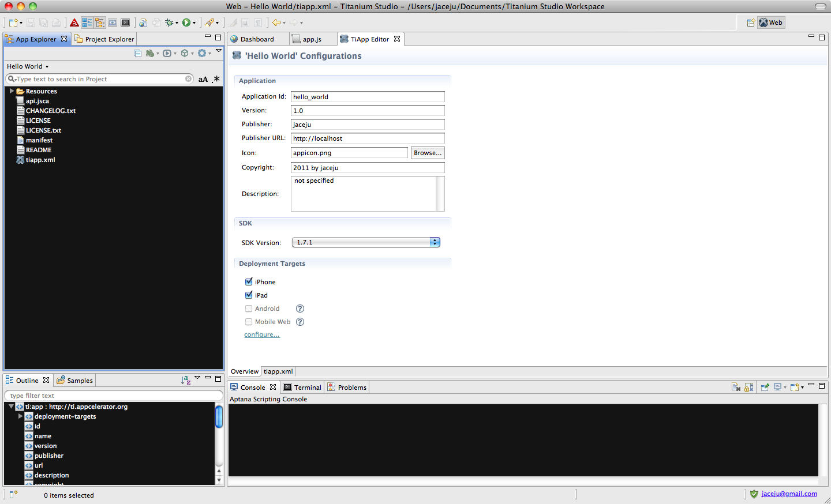This screenshot has height=504, width=831.
Task: Click the Pin Console icon
Action: coord(765,387)
